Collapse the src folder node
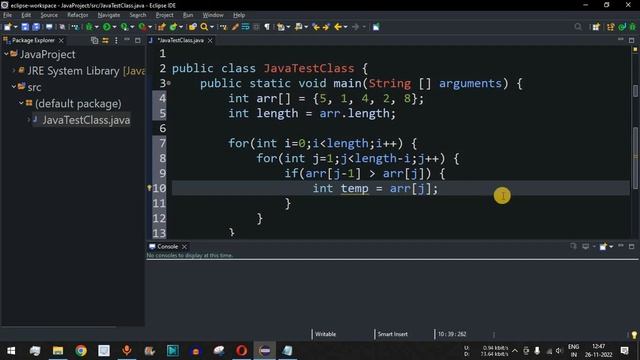 coord(13,87)
